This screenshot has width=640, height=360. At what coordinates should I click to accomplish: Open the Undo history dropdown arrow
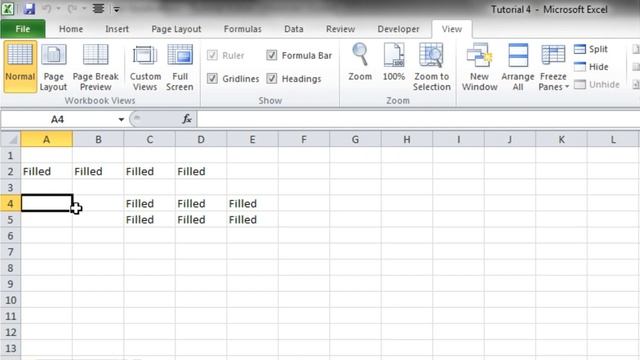pos(59,9)
